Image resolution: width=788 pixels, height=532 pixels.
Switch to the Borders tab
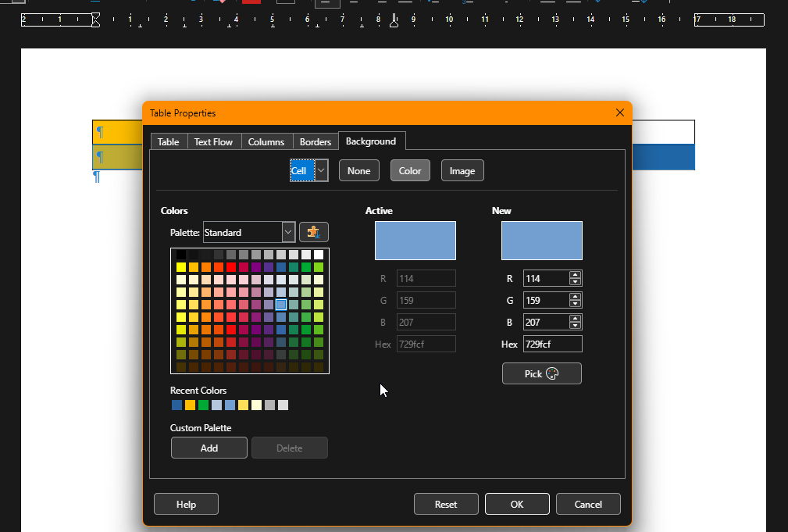tap(316, 141)
